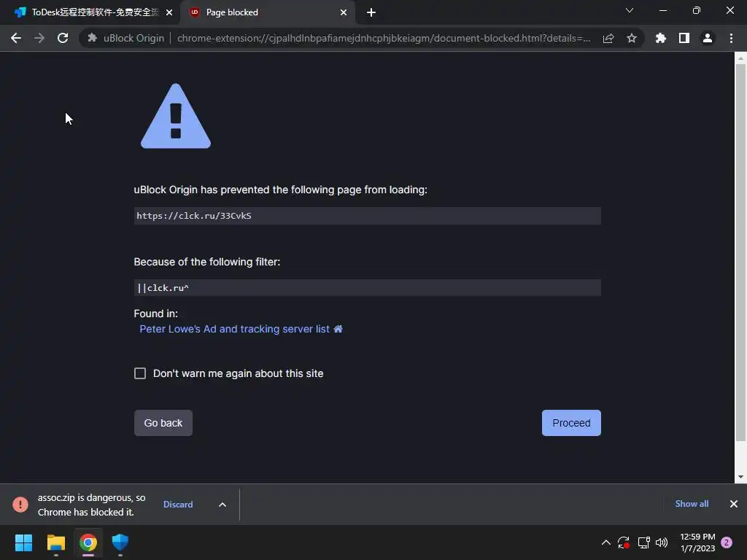Click the scrollbar down arrow
The image size is (747, 560).
[x=740, y=477]
